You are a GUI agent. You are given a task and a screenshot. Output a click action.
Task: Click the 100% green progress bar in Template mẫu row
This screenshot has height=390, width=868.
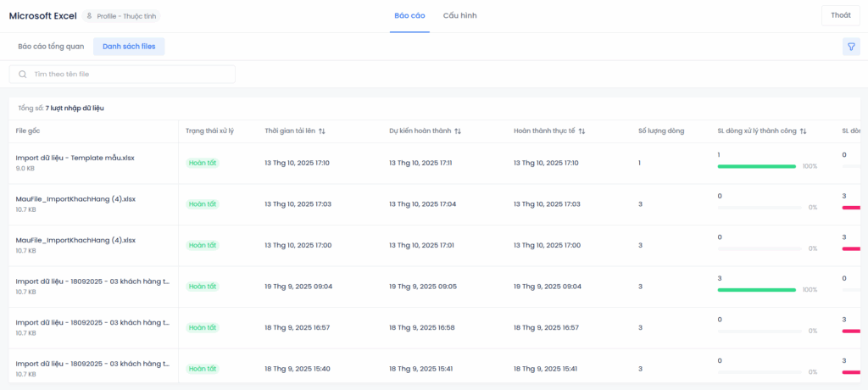(756, 166)
